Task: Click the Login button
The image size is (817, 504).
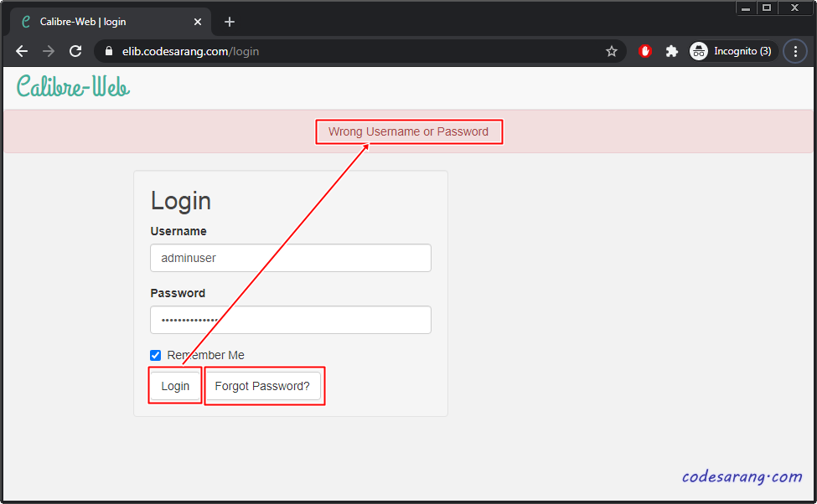Action: point(175,386)
